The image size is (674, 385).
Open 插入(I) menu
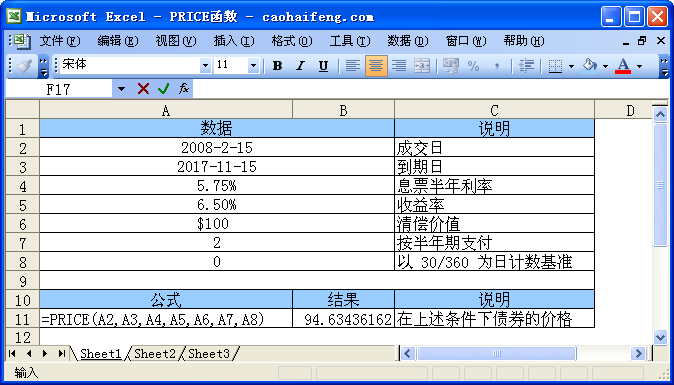coord(234,41)
